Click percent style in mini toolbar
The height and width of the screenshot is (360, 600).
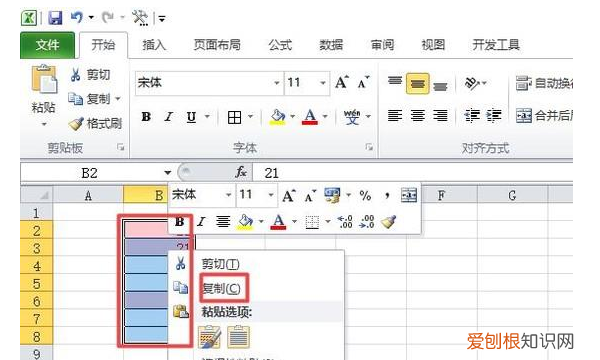pyautogui.click(x=365, y=195)
